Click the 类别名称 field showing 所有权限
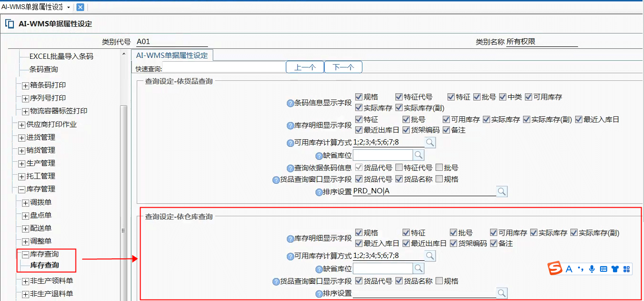644x301 pixels. tap(542, 42)
